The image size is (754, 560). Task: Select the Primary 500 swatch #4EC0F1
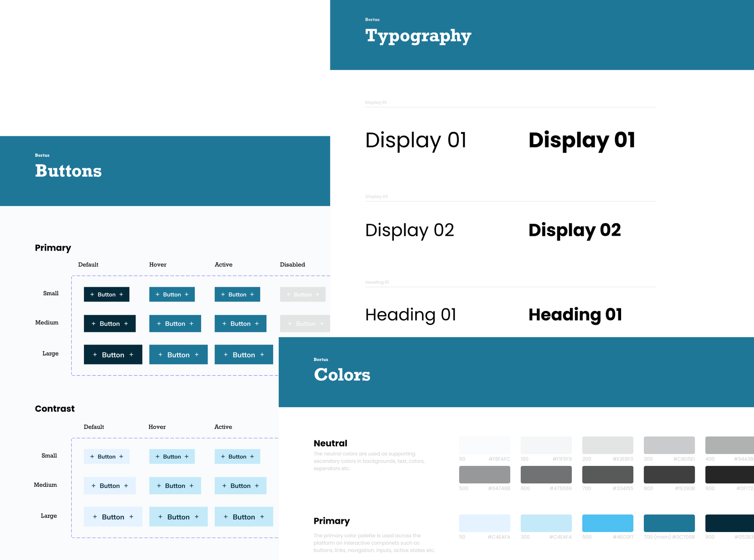(x=607, y=523)
